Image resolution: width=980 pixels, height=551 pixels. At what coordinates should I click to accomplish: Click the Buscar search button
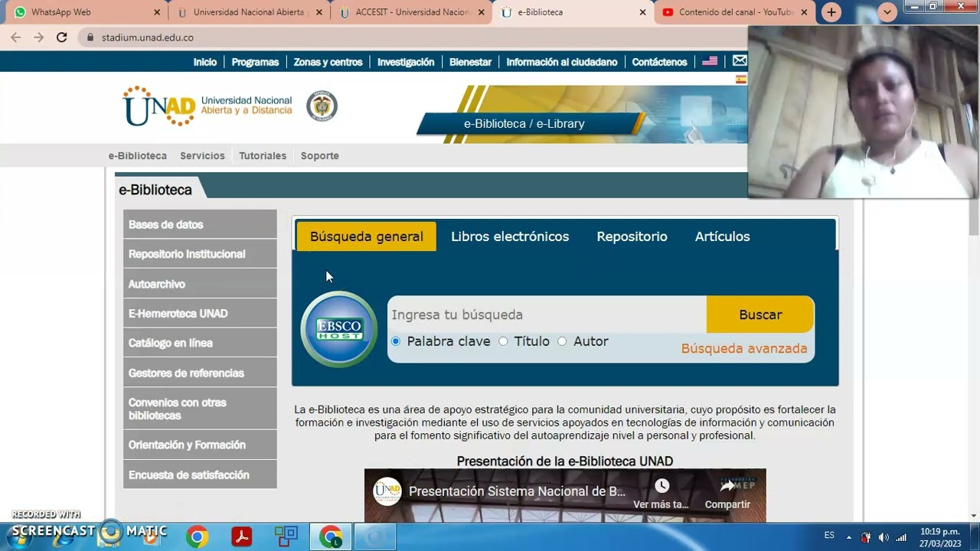pyautogui.click(x=760, y=315)
